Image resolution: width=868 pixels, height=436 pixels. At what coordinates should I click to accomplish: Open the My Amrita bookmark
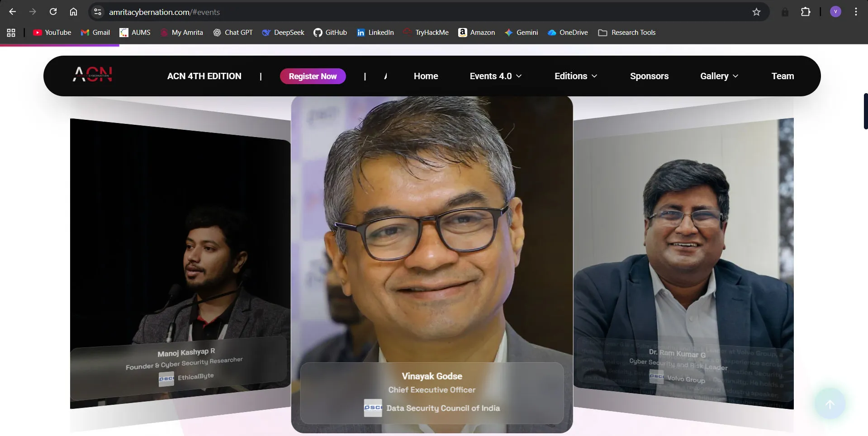coord(181,33)
